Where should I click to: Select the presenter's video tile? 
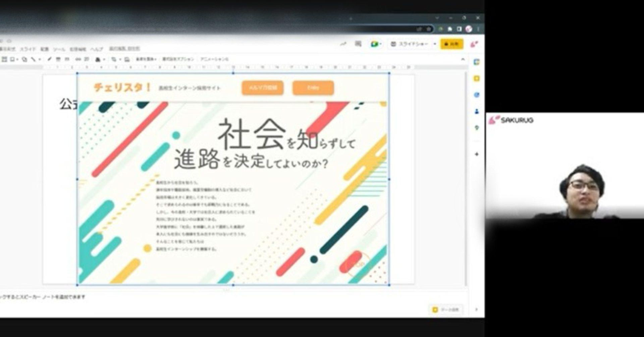pyautogui.click(x=564, y=166)
